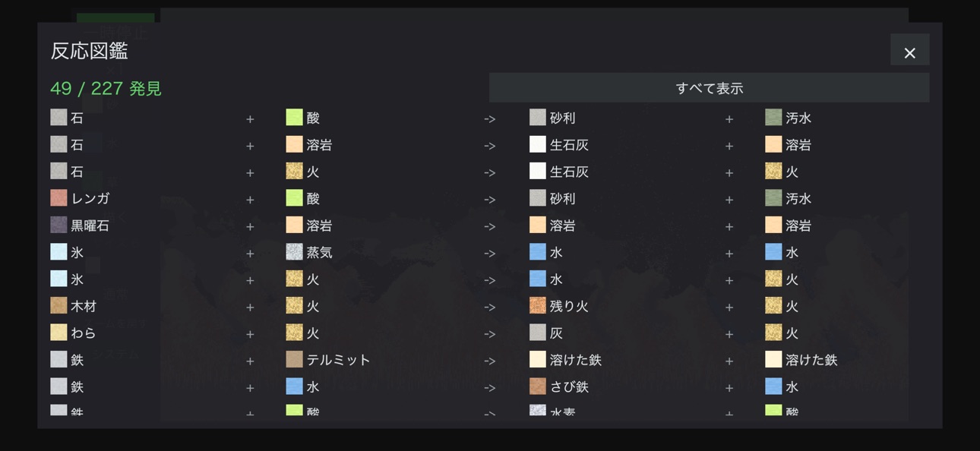980x451 pixels.
Task: Click the arrow after 蒸気
Action: point(489,253)
